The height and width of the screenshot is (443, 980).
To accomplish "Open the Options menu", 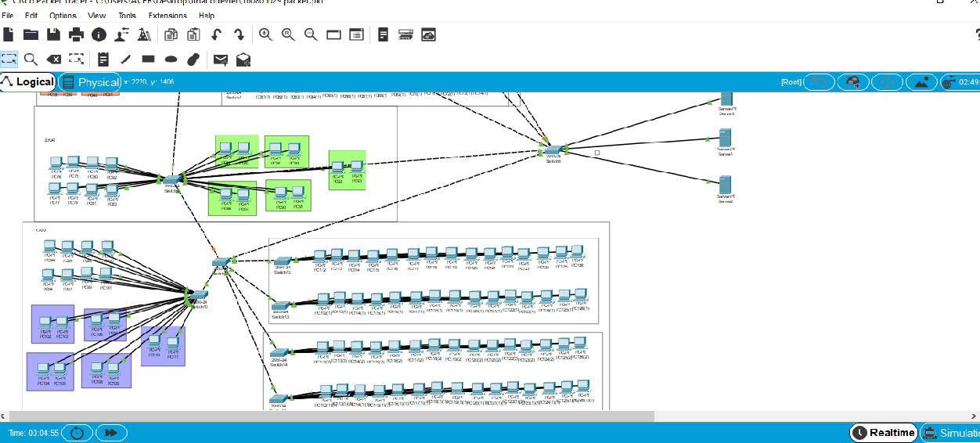I will pyautogui.click(x=63, y=16).
